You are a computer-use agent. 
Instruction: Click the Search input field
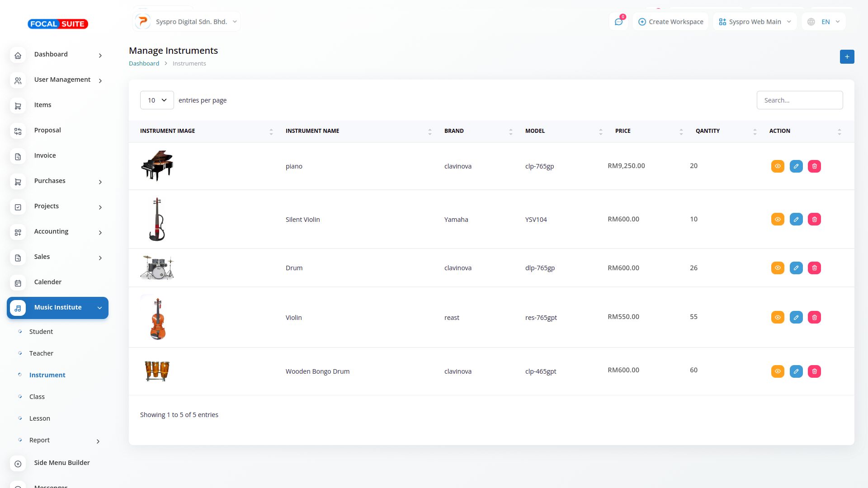click(x=799, y=100)
